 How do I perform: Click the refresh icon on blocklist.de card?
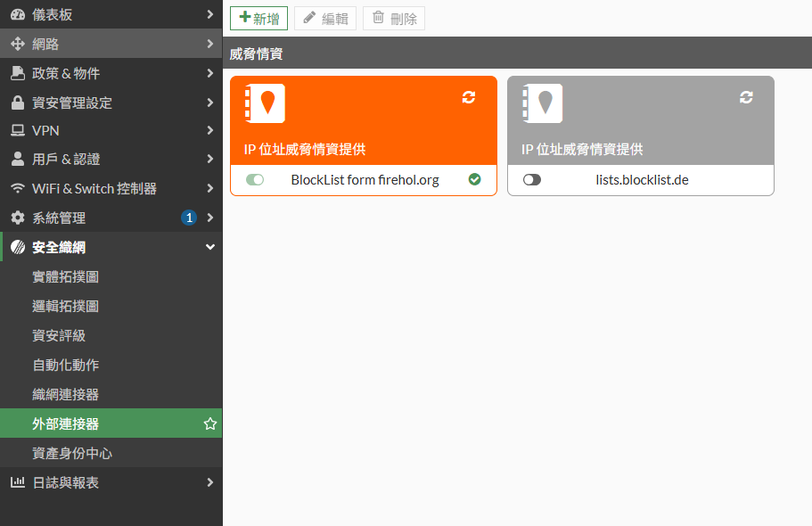[746, 97]
